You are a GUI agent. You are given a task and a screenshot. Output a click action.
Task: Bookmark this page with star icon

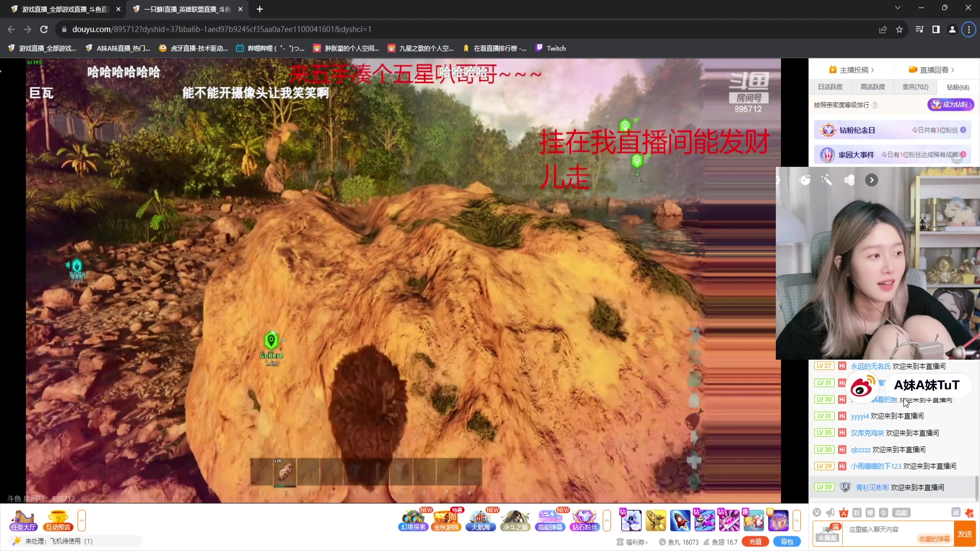[x=899, y=30]
